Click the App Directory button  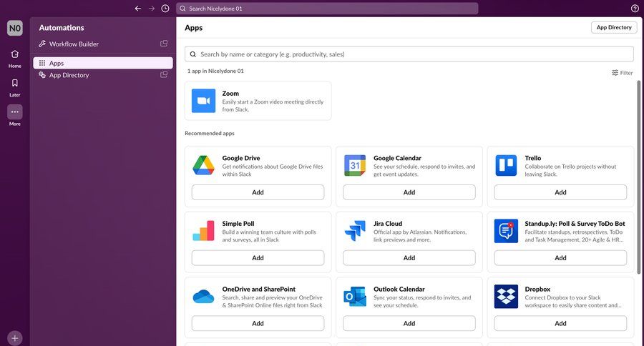(614, 27)
